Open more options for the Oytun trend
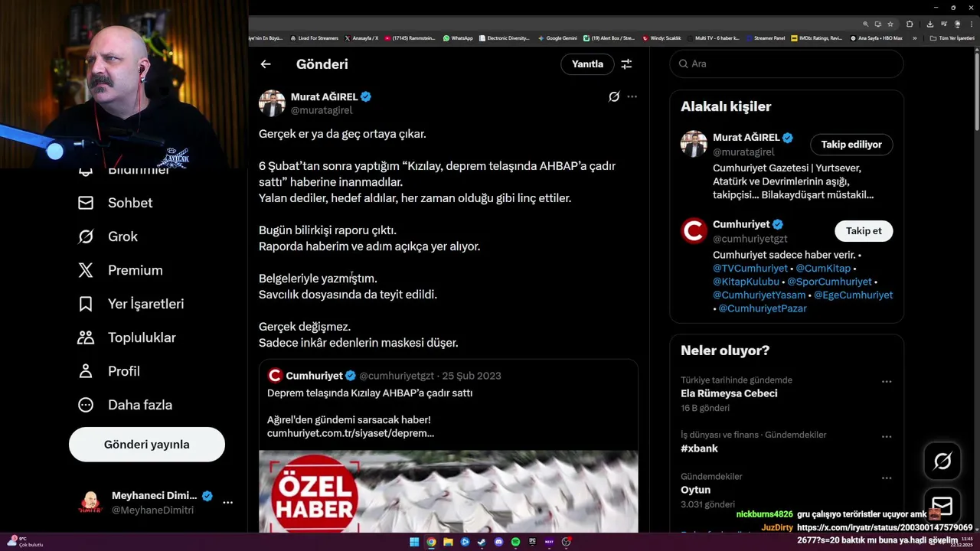This screenshot has height=551, width=980. click(887, 478)
